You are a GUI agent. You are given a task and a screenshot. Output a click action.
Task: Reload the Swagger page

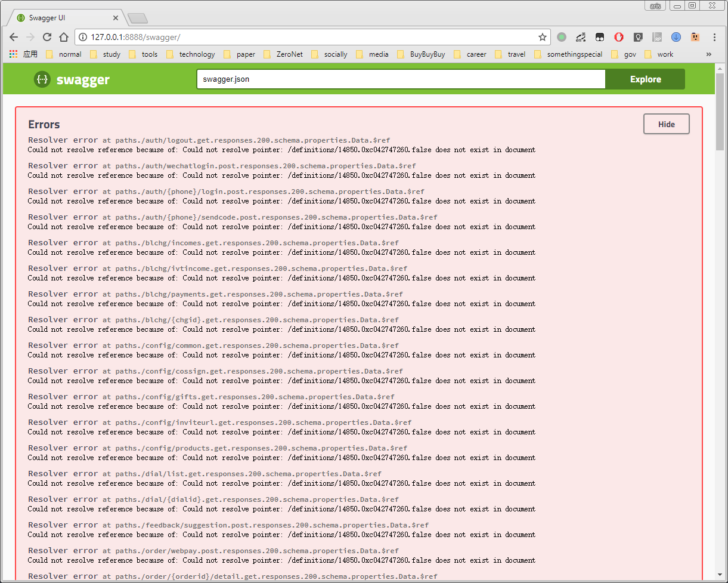point(47,37)
